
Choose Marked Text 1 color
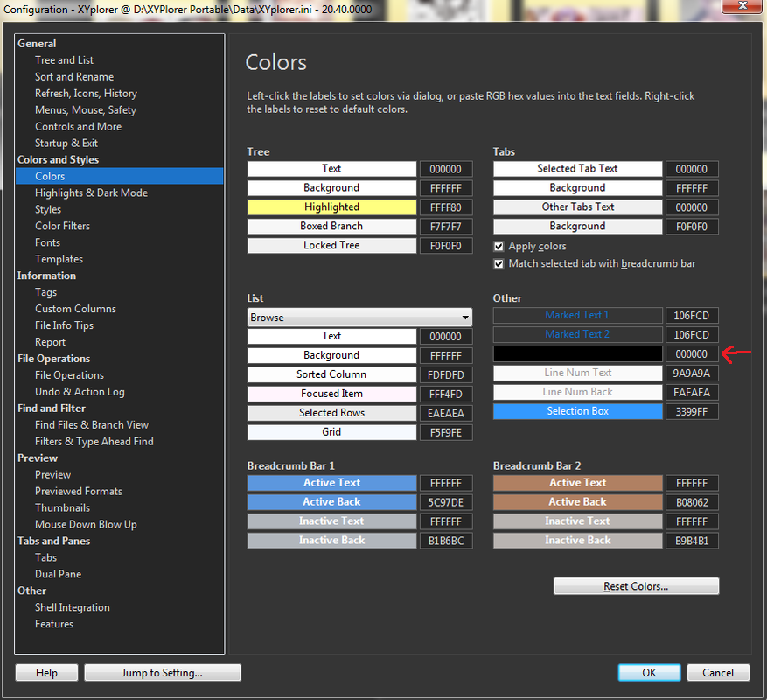coord(578,315)
